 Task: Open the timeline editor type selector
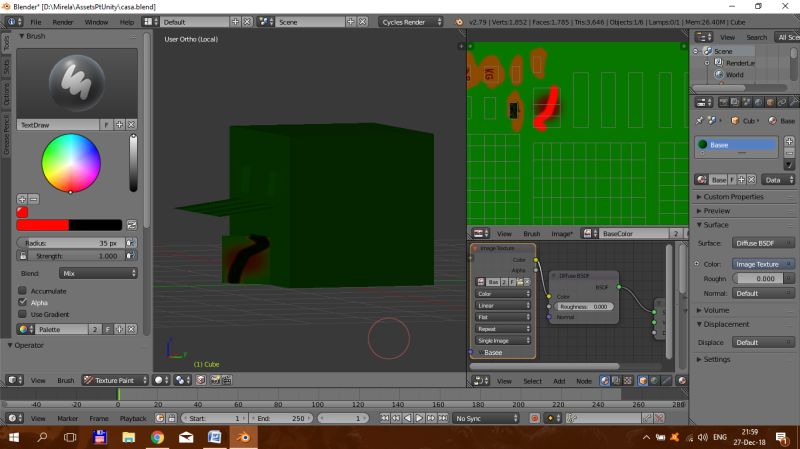[x=14, y=418]
